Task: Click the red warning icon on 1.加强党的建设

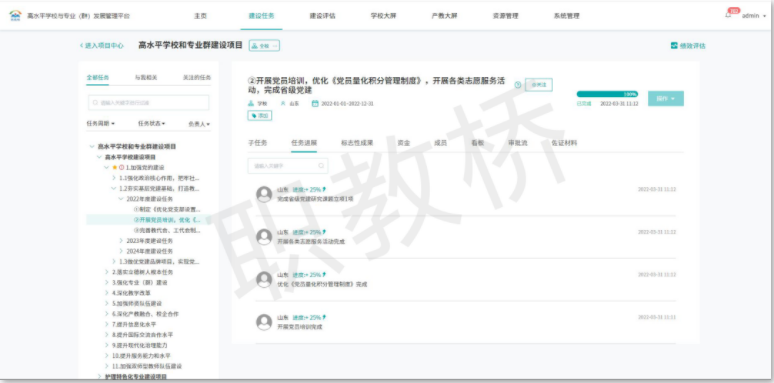Action: [x=121, y=167]
